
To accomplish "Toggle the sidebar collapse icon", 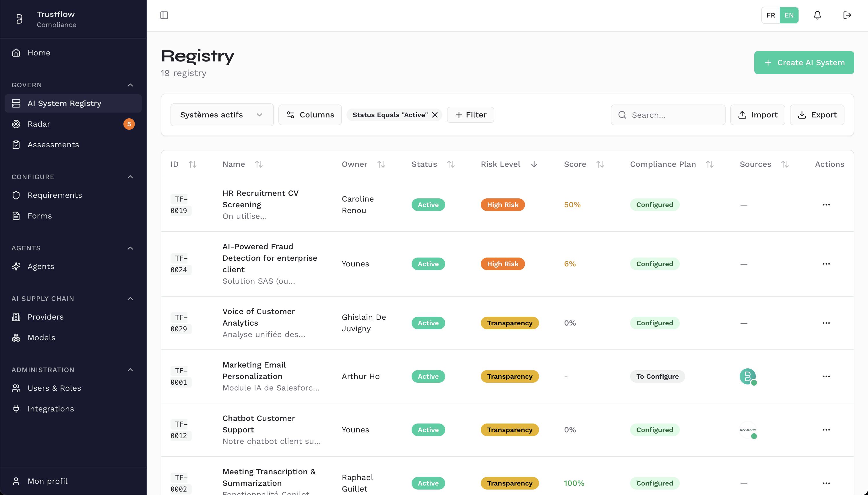I will click(164, 15).
